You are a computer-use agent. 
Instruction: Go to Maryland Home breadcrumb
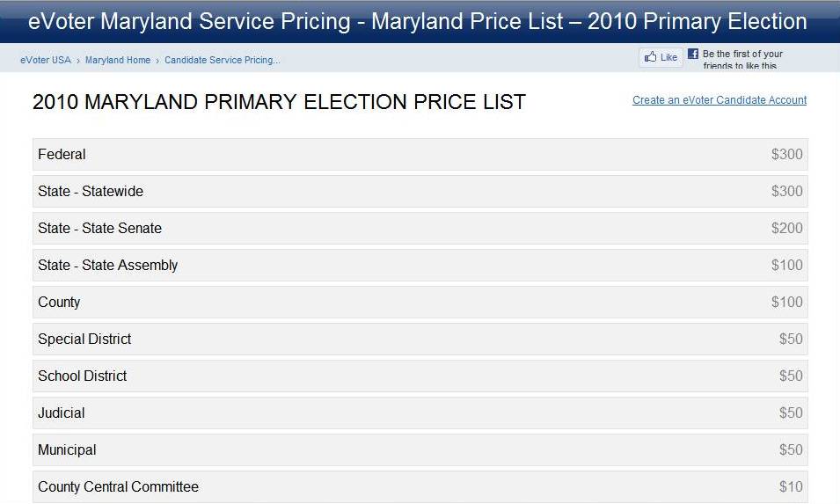118,60
